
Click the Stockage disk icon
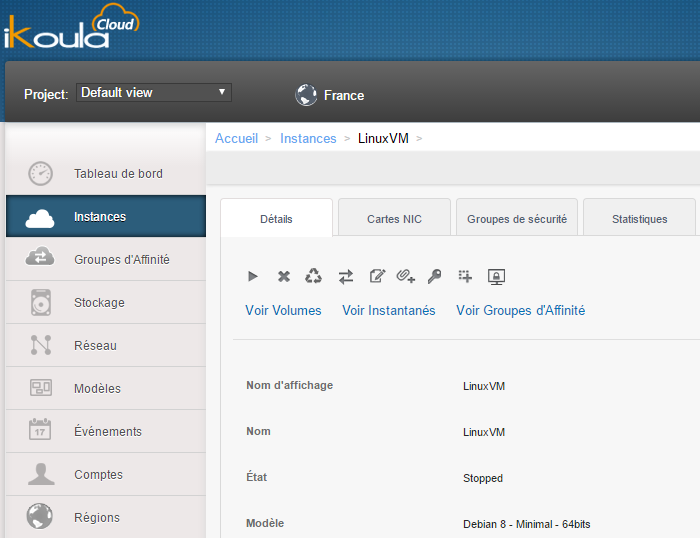click(x=41, y=303)
